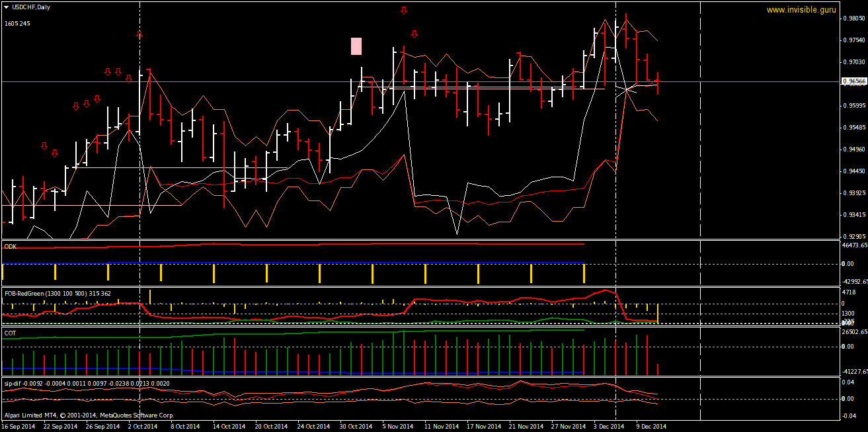The width and height of the screenshot is (868, 432).
Task: Click the 0.94450 price axis level
Action: coord(853,171)
